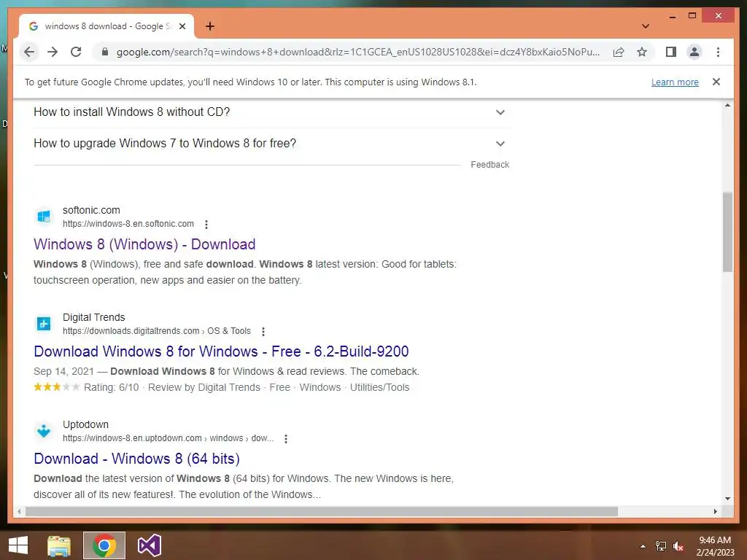Open File Explorer from the taskbar
The width and height of the screenshot is (747, 560).
59,545
